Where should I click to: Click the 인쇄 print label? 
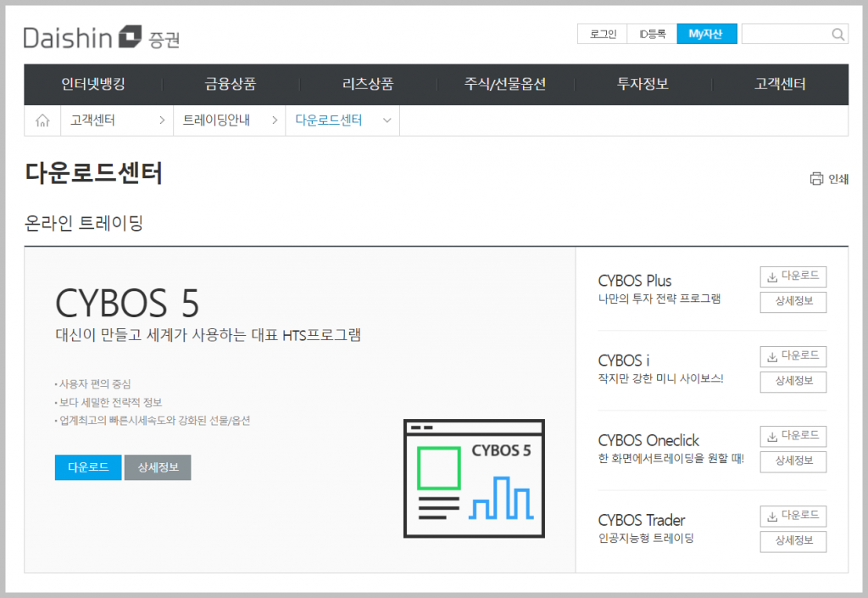click(838, 179)
